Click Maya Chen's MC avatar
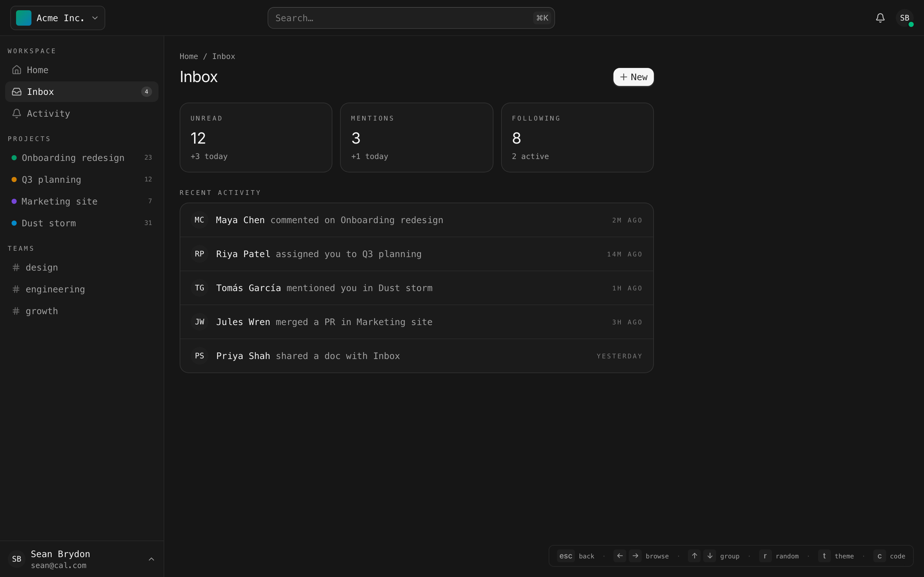The height and width of the screenshot is (577, 924). (x=199, y=220)
